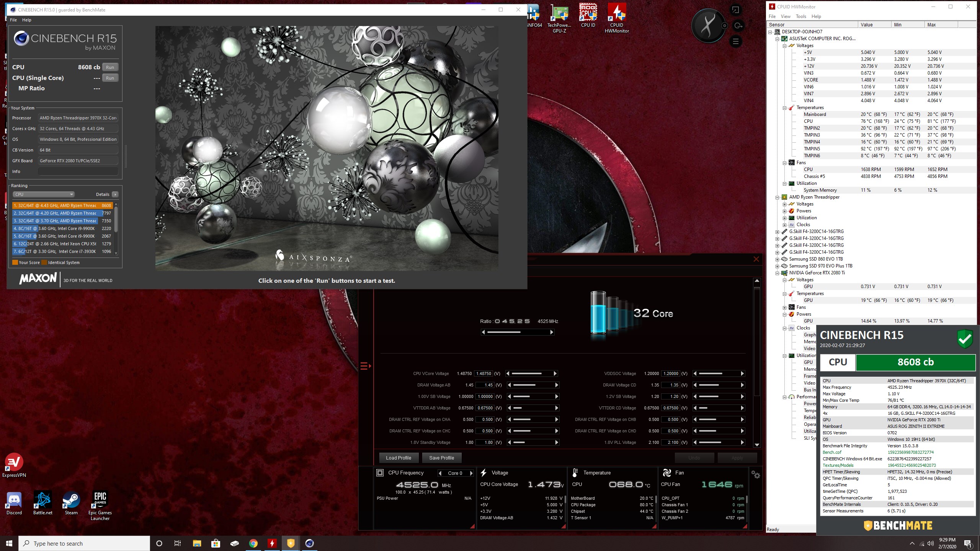The height and width of the screenshot is (551, 980).
Task: Open the gear settings in monitoring bar
Action: point(755,474)
